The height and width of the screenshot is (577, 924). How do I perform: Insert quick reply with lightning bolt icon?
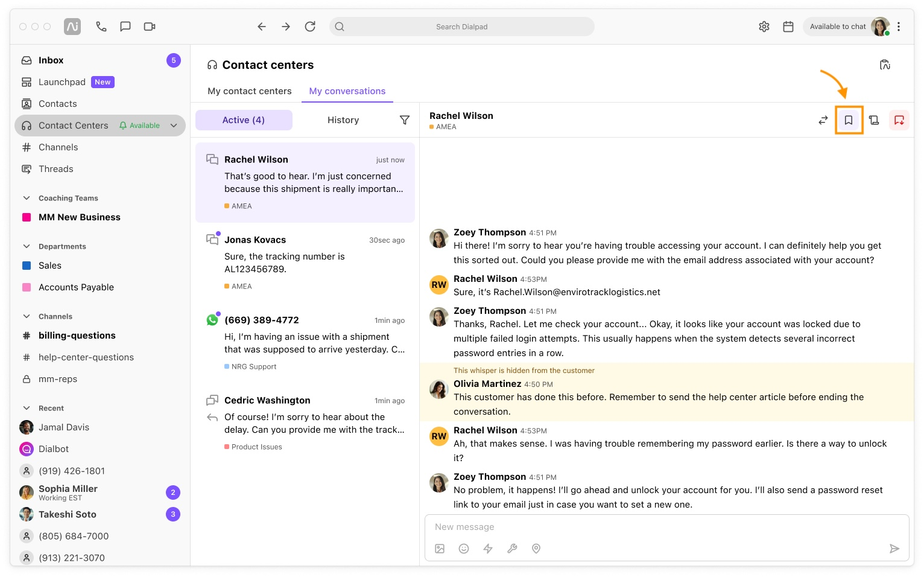coord(488,549)
